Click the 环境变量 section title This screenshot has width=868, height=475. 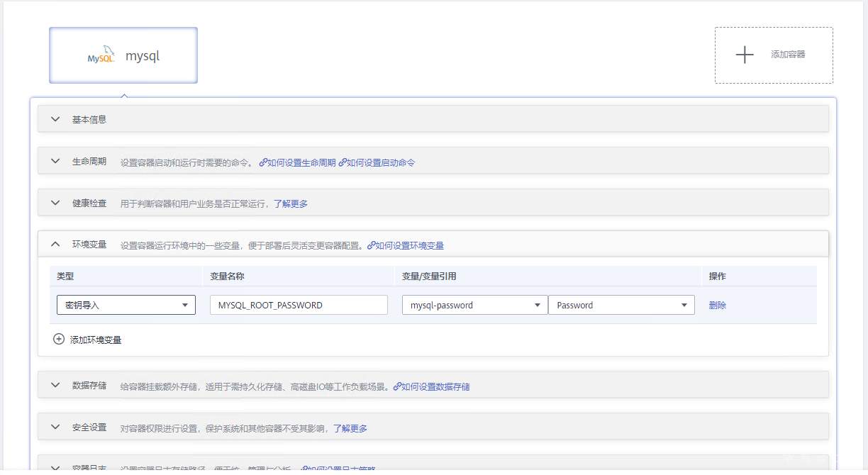click(89, 245)
